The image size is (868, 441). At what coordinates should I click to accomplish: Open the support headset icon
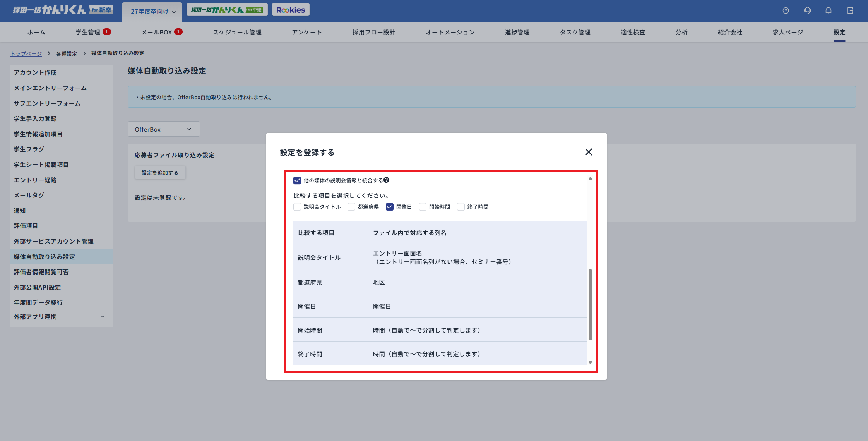click(807, 10)
